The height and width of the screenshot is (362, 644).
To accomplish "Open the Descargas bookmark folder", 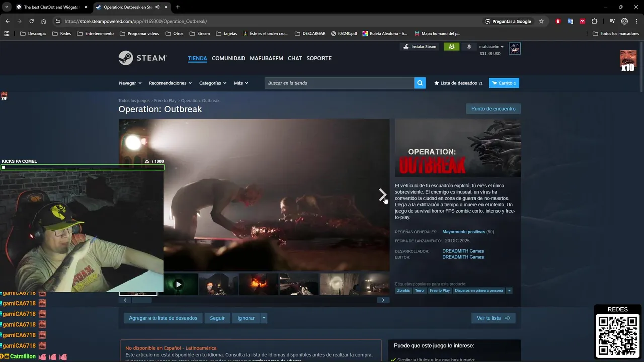I will [x=33, y=34].
